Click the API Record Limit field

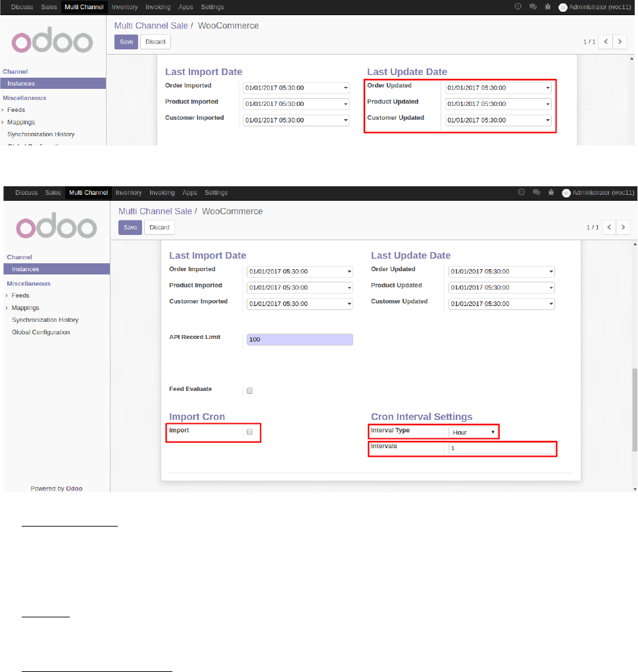click(x=300, y=340)
